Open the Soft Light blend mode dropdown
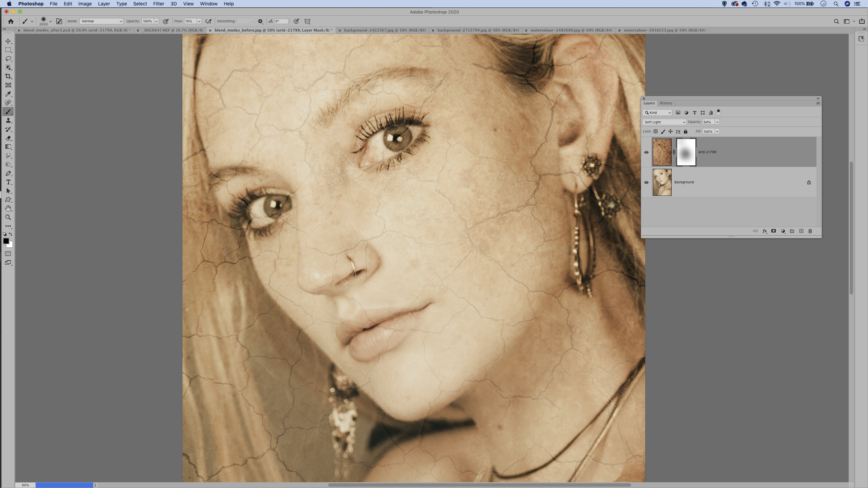 pos(664,122)
